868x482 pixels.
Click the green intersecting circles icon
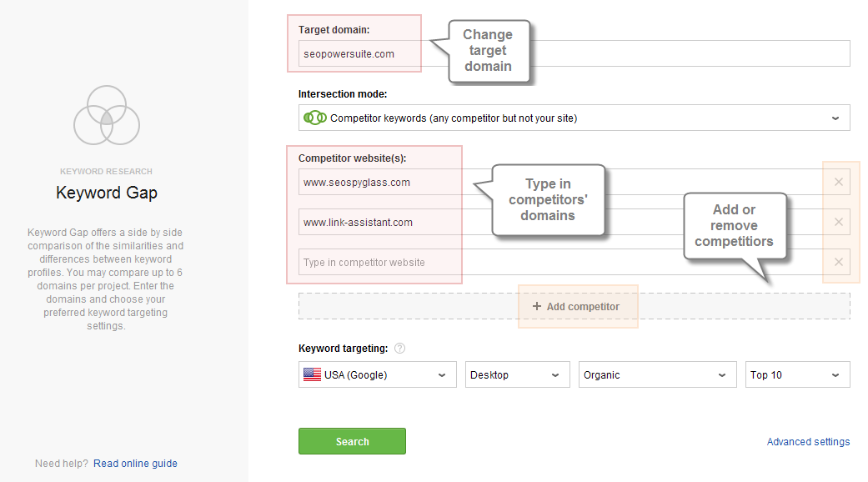(x=315, y=118)
